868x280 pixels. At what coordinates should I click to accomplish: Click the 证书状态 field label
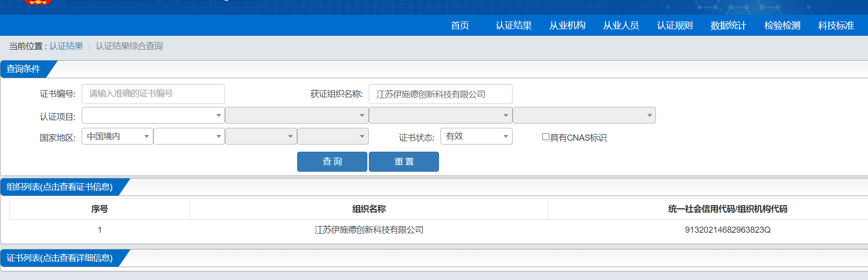(417, 138)
